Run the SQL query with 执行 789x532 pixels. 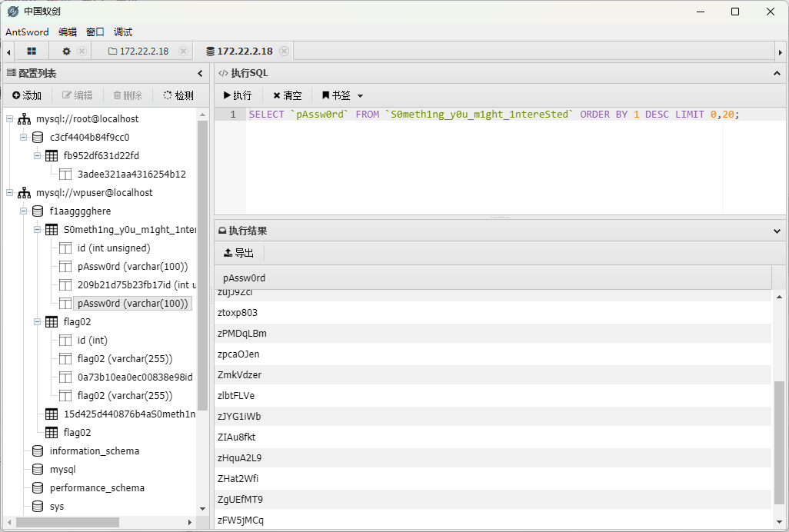click(237, 95)
